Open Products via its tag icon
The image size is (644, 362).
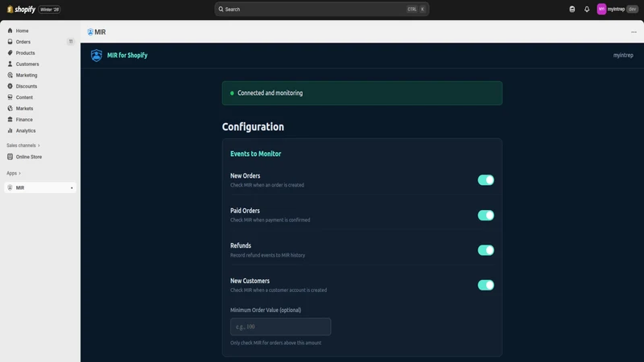pos(10,53)
